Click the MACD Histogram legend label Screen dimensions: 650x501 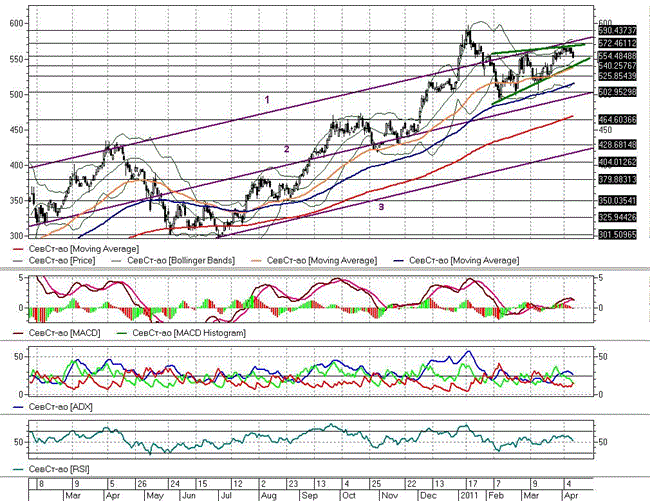182,333
